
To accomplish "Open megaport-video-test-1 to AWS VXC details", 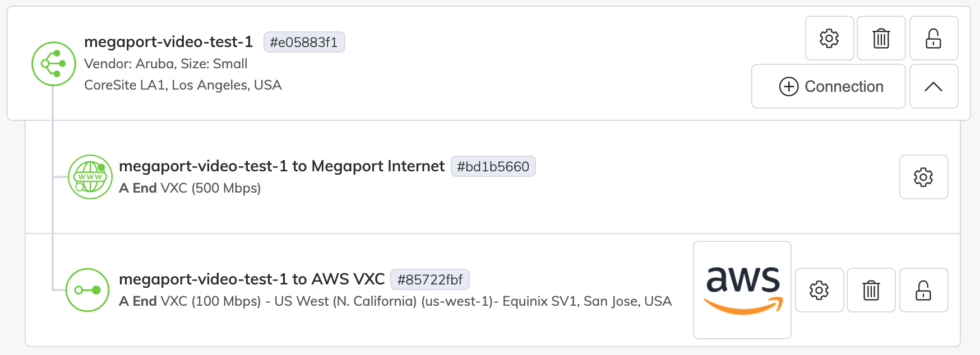I will 252,278.
